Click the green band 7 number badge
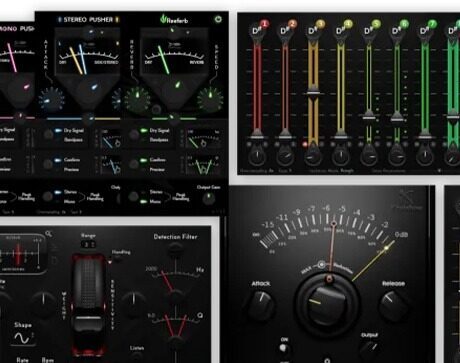Screen dimensions: 460x363 point(432,24)
